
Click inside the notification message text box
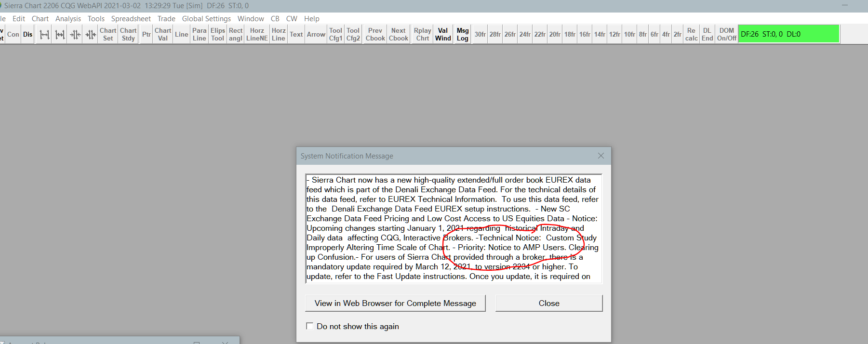point(454,228)
